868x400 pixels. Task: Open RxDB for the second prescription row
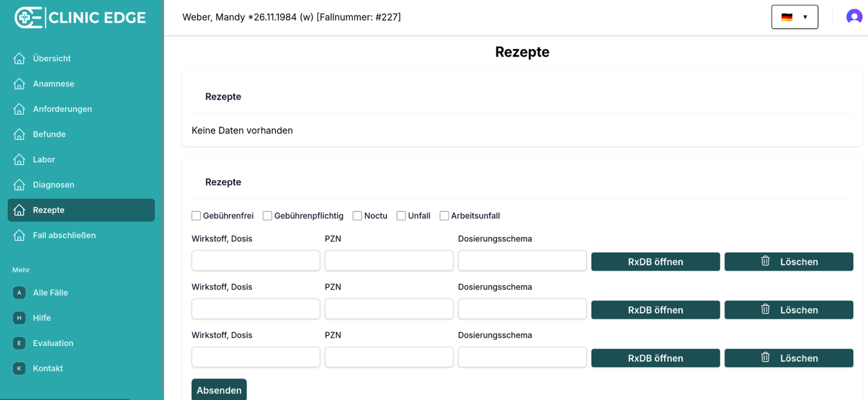pos(655,310)
